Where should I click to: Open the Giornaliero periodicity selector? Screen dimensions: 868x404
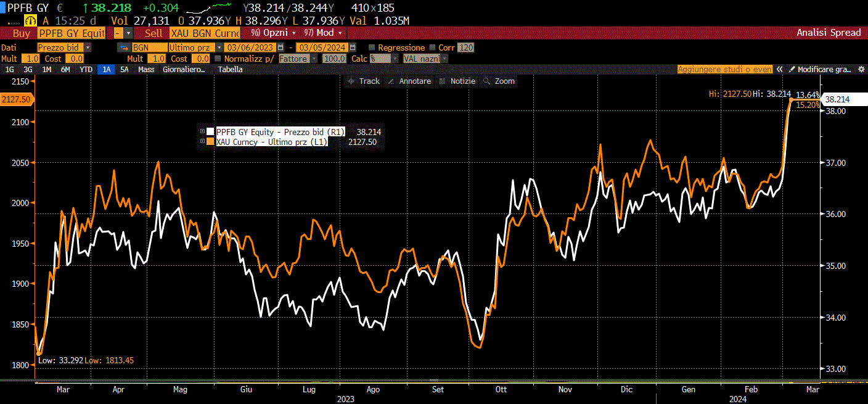coord(183,70)
